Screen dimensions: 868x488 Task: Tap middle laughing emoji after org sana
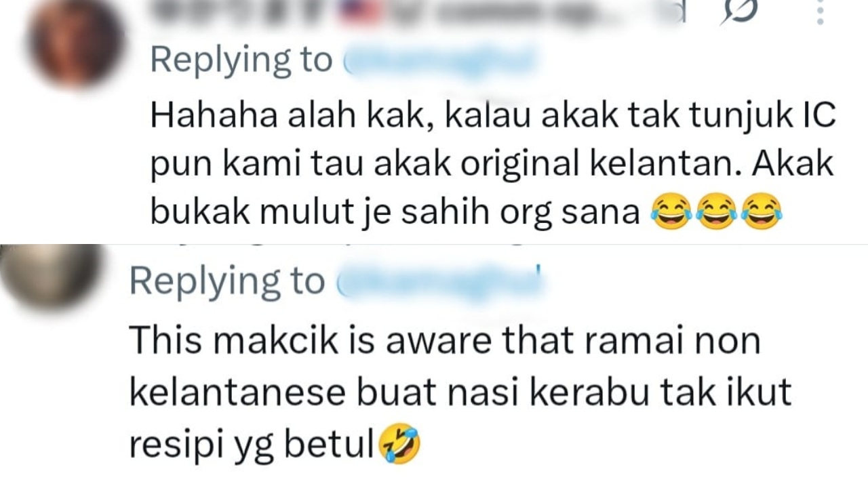tap(716, 212)
